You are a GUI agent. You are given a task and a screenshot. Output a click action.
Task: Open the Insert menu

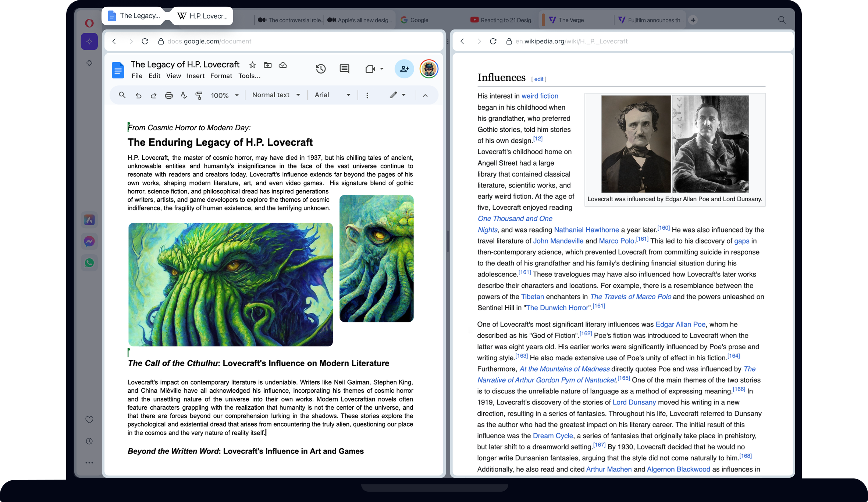[196, 76]
